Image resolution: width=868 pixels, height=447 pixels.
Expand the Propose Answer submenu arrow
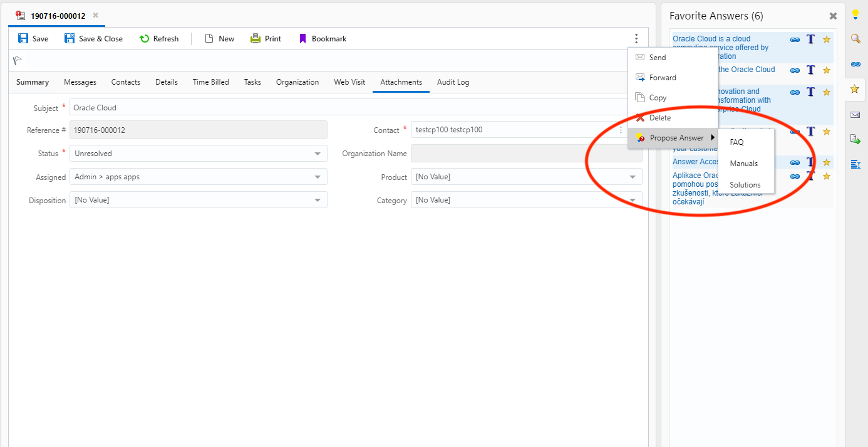coord(713,137)
